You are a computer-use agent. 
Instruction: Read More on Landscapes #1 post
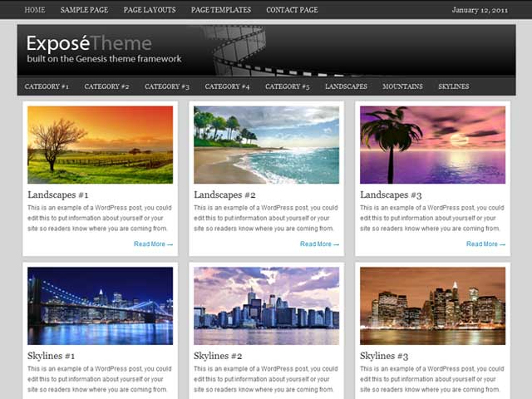pyautogui.click(x=153, y=244)
